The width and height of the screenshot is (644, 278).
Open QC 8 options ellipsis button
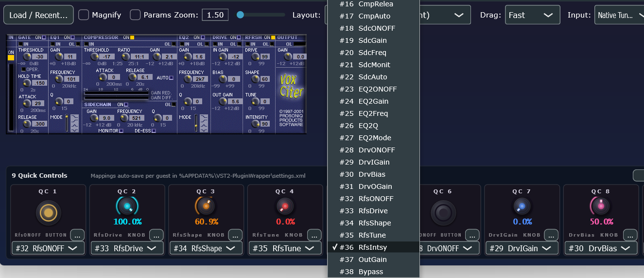pos(631,235)
